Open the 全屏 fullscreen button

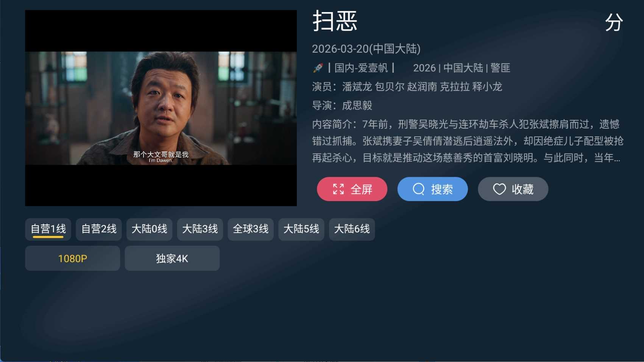(x=352, y=189)
